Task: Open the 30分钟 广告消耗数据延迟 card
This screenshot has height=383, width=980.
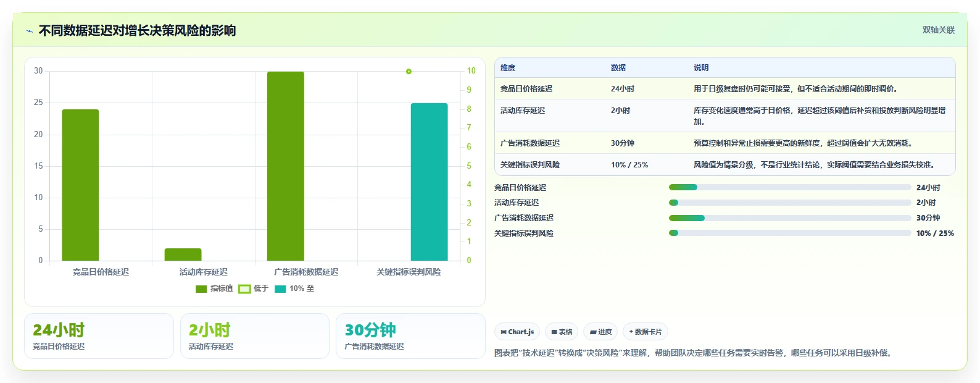Action: coord(410,336)
